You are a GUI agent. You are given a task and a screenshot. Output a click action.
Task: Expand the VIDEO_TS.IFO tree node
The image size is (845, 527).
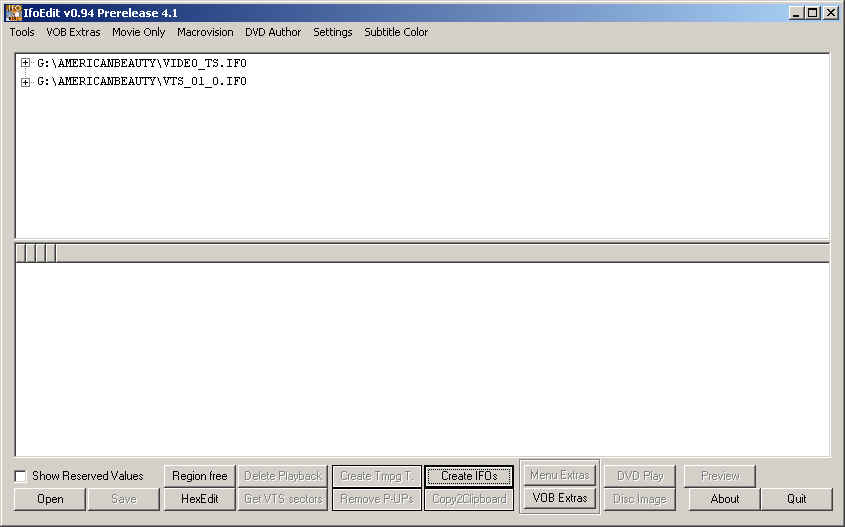[25, 63]
